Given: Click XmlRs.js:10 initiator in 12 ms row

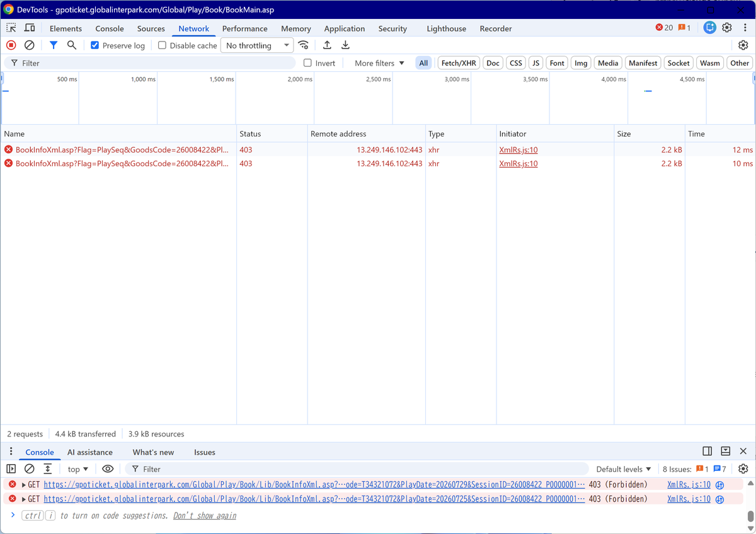Looking at the screenshot, I should pyautogui.click(x=518, y=150).
